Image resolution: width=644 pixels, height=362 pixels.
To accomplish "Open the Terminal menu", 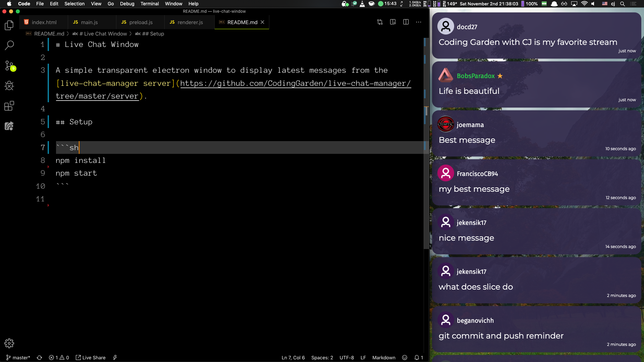I will [150, 4].
